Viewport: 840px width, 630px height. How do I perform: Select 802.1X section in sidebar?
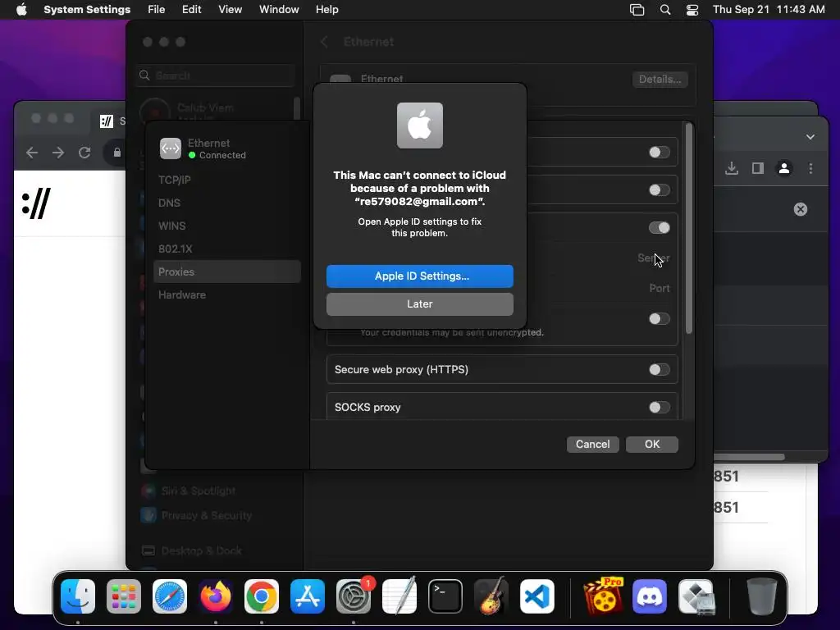click(227, 249)
